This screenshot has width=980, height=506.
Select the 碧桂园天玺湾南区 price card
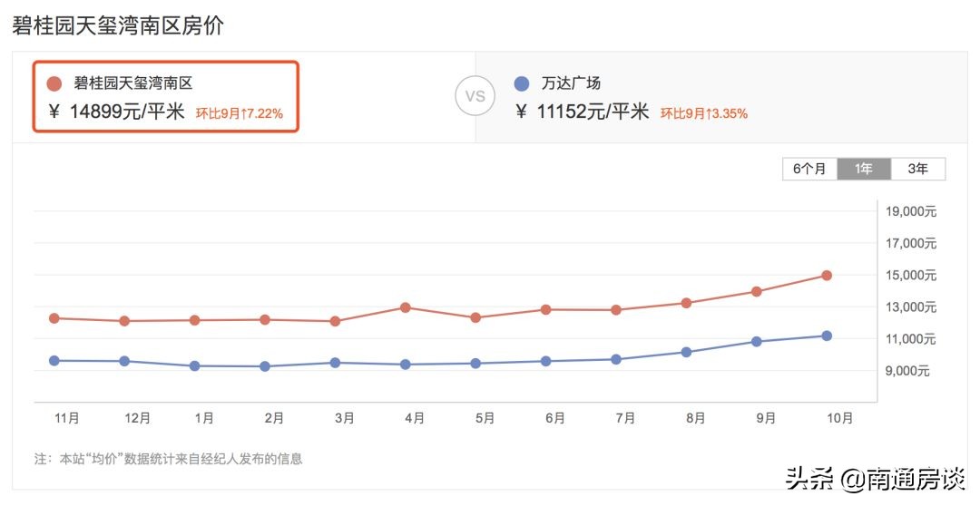pos(166,97)
